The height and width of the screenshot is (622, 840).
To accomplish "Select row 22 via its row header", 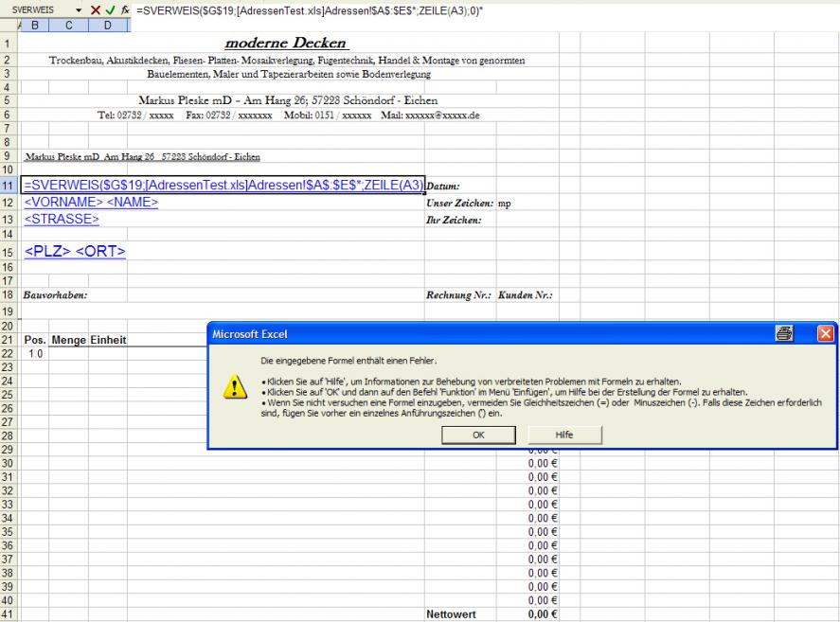I will (8, 353).
